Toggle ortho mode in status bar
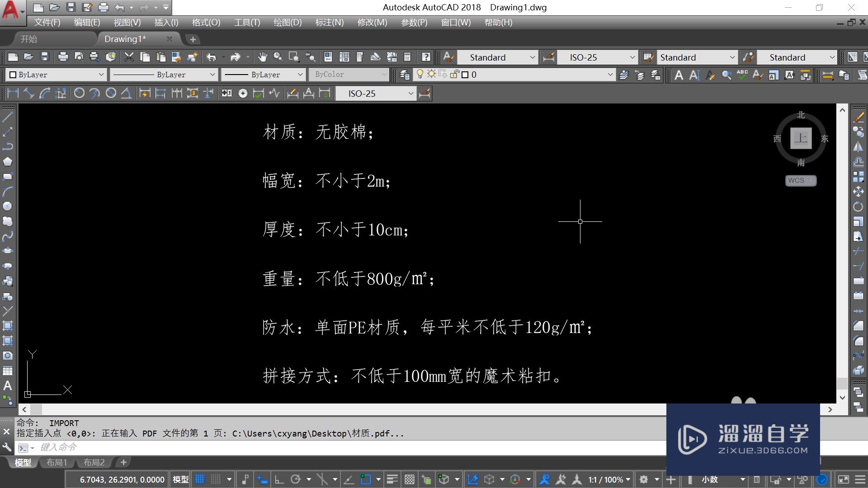 click(x=279, y=479)
